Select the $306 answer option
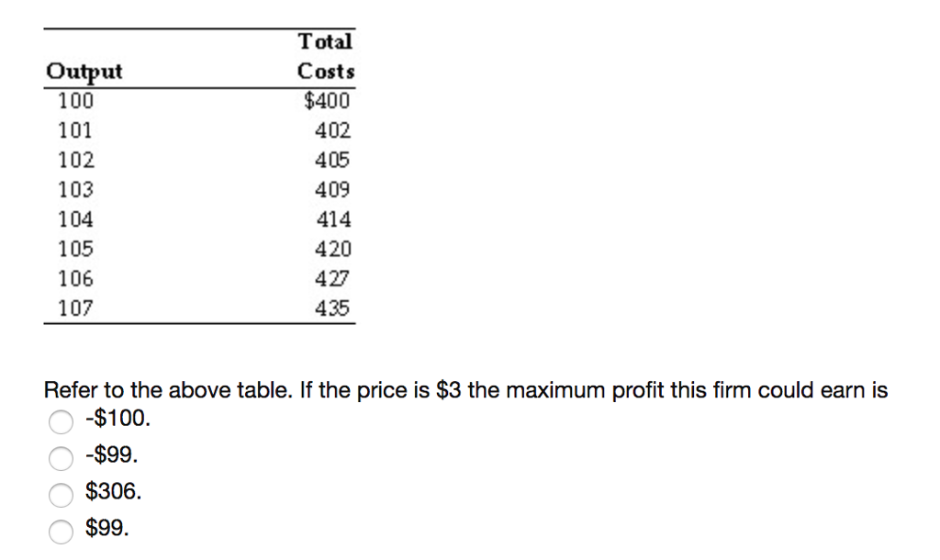940x560 pixels. pos(62,495)
